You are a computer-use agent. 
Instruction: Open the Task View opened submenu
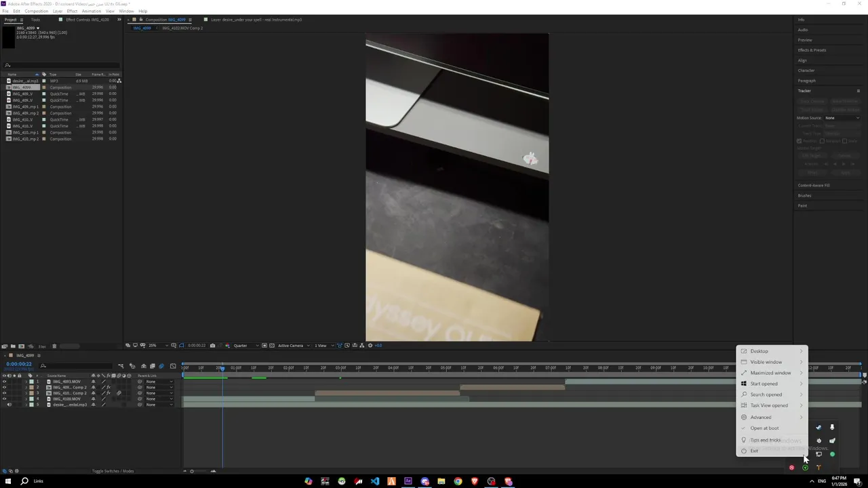point(772,405)
